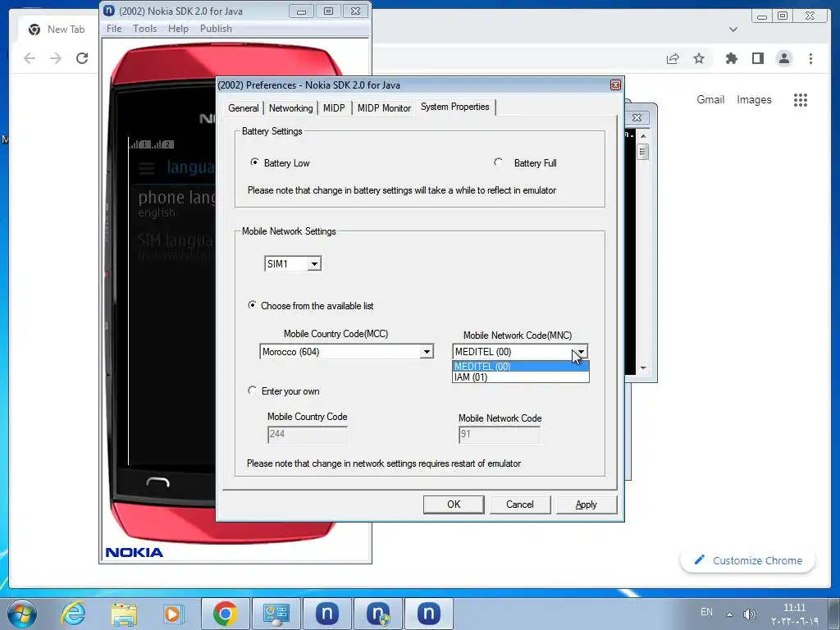This screenshot has height=630, width=840.
Task: Click the last Nokia SDK taskbar icon
Action: pyautogui.click(x=428, y=614)
